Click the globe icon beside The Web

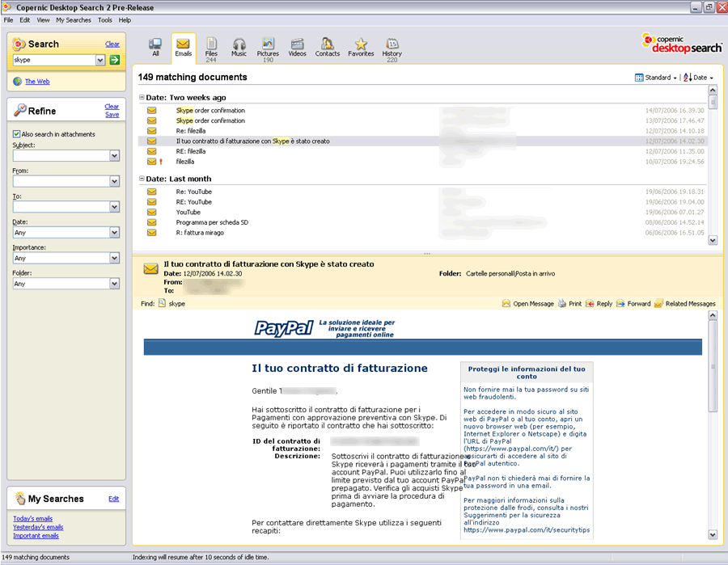18,82
